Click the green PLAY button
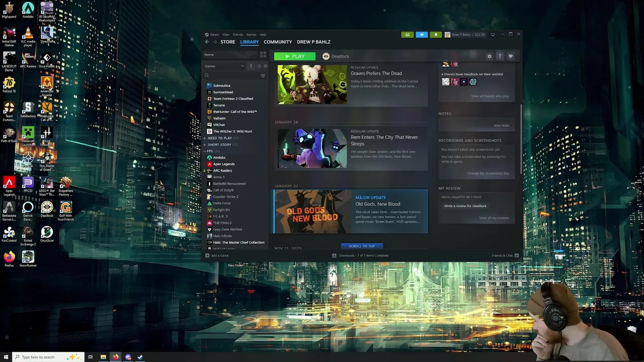 [x=295, y=56]
